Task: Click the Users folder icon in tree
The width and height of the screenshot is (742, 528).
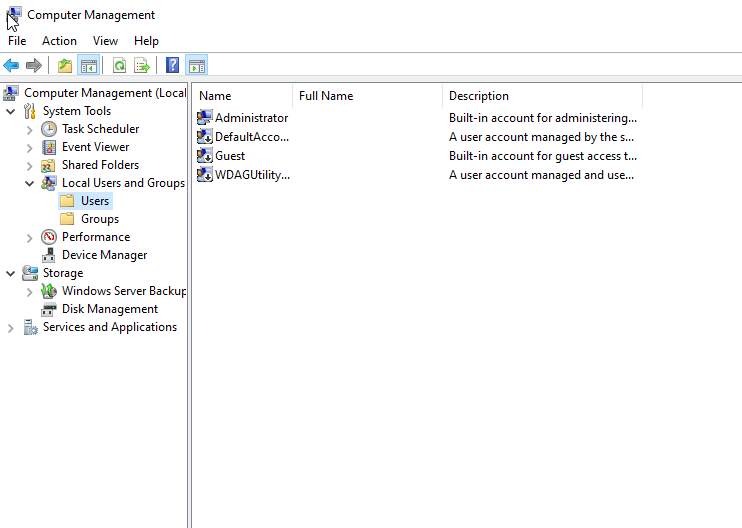Action: pyautogui.click(x=67, y=201)
